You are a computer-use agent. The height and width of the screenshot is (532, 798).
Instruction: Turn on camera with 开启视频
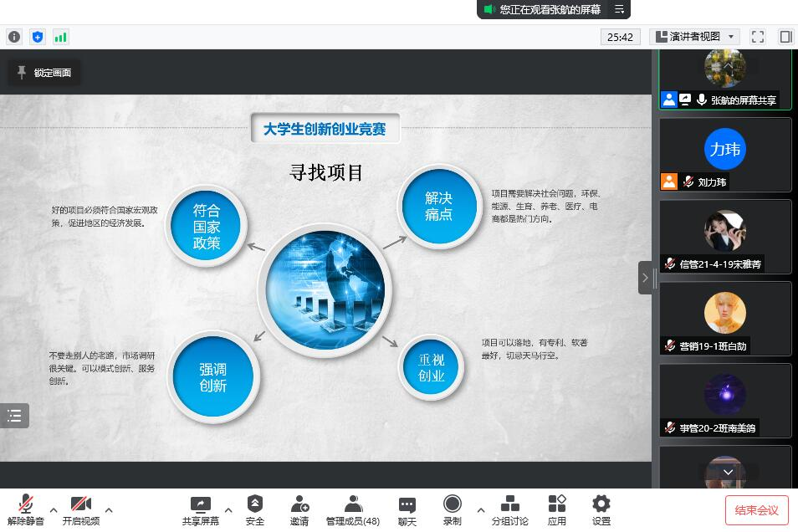click(x=80, y=509)
